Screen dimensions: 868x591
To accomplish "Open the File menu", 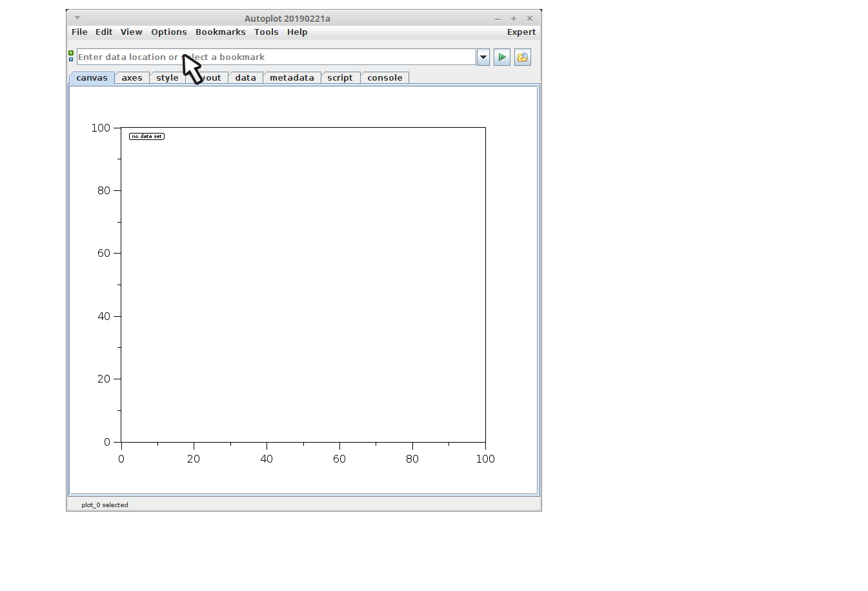I will pyautogui.click(x=79, y=32).
